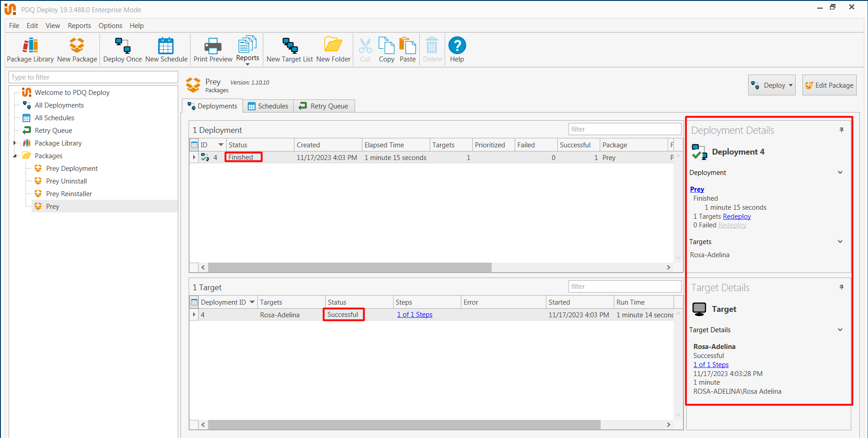Open the 1 of 1 Steps link in target row

pos(415,315)
